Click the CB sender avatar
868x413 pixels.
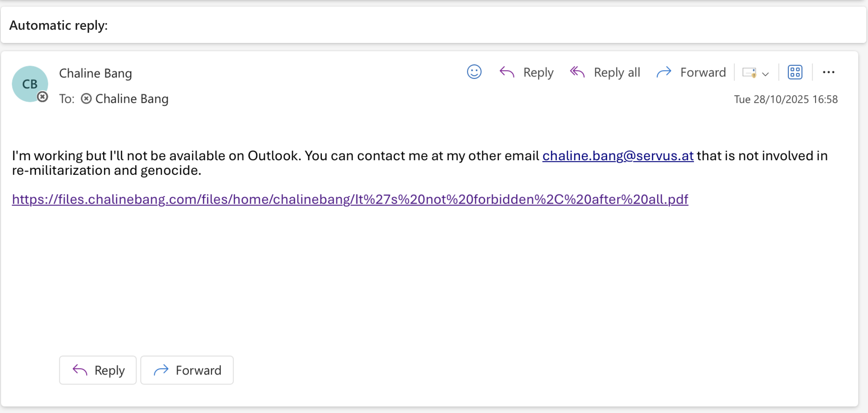point(29,83)
